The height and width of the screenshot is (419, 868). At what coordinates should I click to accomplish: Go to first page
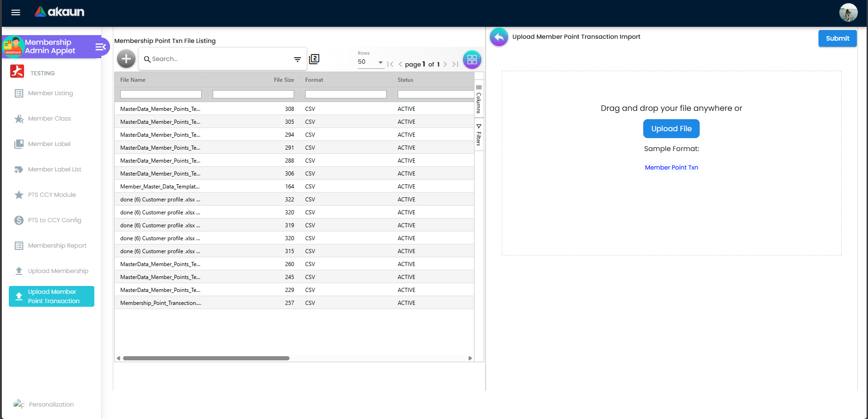pyautogui.click(x=390, y=64)
